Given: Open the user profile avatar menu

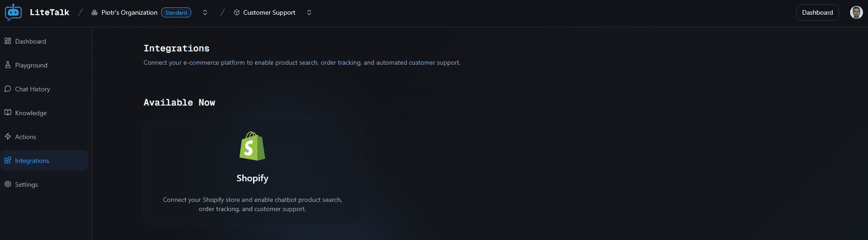Looking at the screenshot, I should (x=856, y=12).
